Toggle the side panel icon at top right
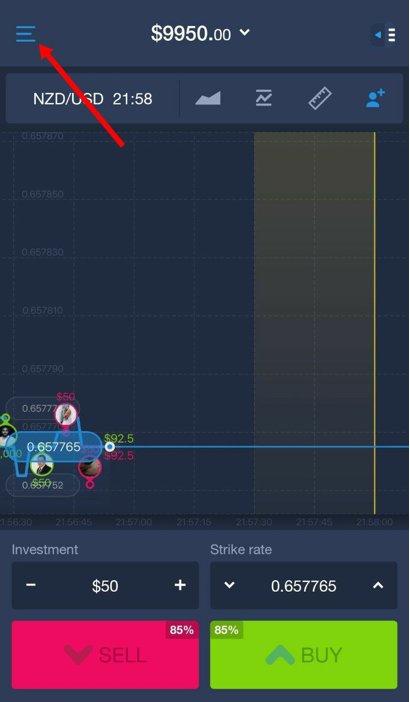The height and width of the screenshot is (702, 410). 384,34
